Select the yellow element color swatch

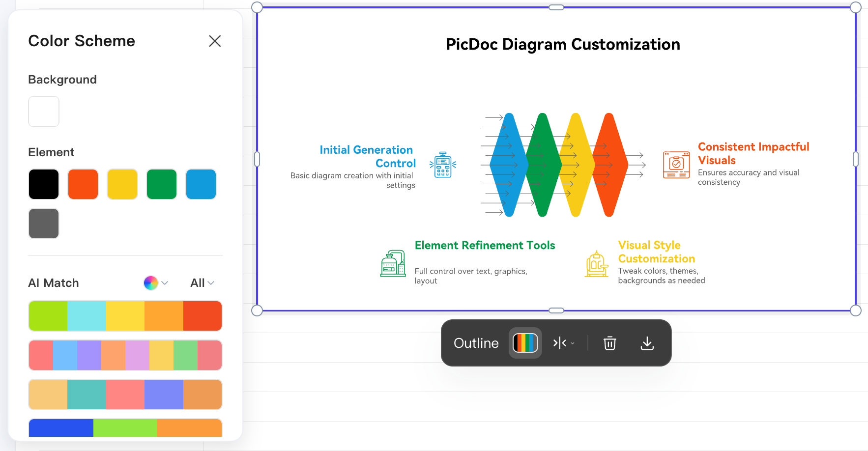(122, 184)
